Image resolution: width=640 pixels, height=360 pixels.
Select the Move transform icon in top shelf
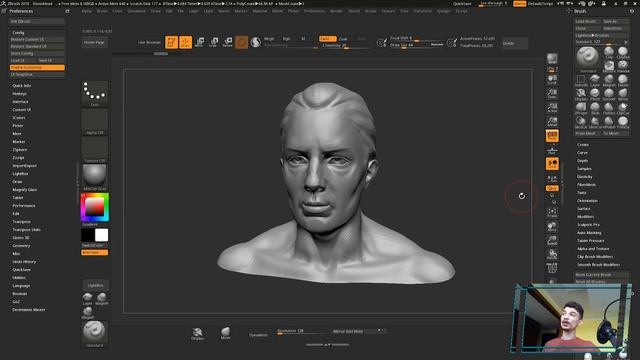pyautogui.click(x=199, y=42)
